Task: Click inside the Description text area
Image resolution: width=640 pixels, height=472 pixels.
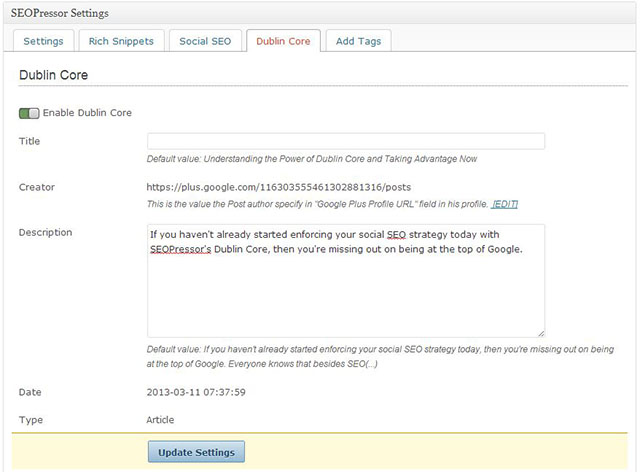Action: (346, 281)
